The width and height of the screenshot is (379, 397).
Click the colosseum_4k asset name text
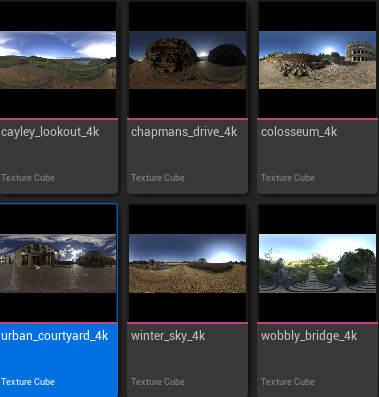tap(299, 132)
